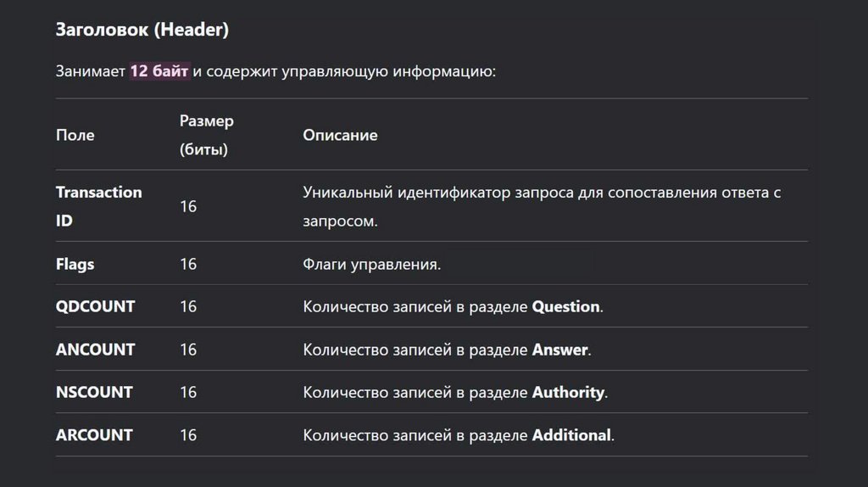Select the "Flags" field cell
Image resolution: width=868 pixels, height=487 pixels.
click(x=75, y=264)
